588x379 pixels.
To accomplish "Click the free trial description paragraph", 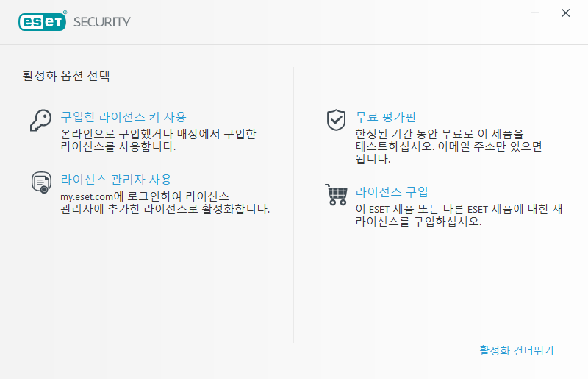I will point(448,146).
